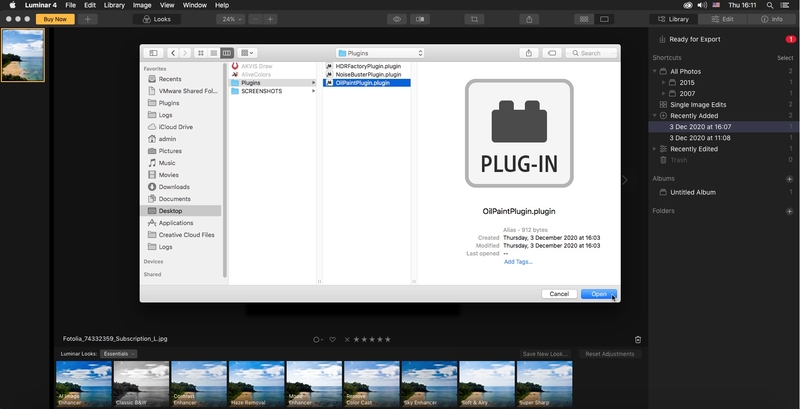Screen dimensions: 800x409
Task: Click the Spotlight search icon in menu bar
Action: click(769, 5)
